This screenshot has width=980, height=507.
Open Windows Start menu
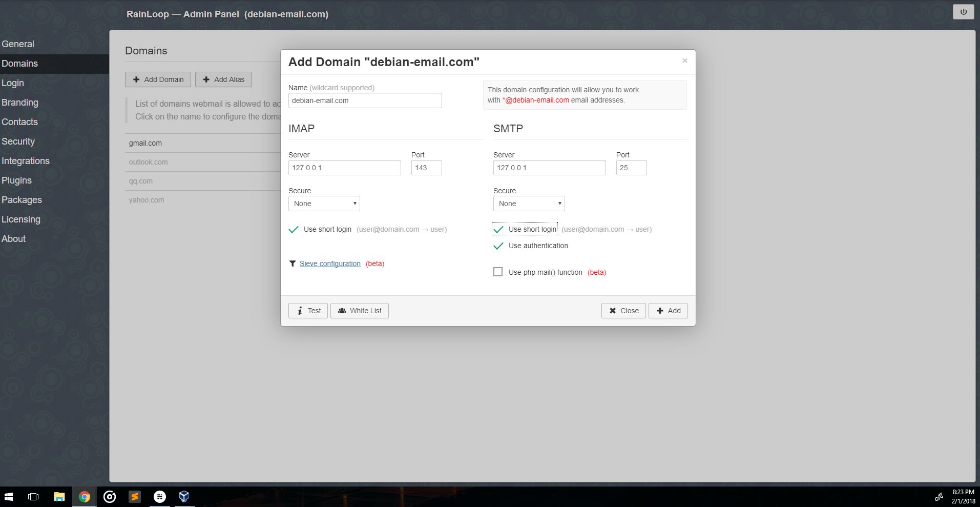(9, 497)
